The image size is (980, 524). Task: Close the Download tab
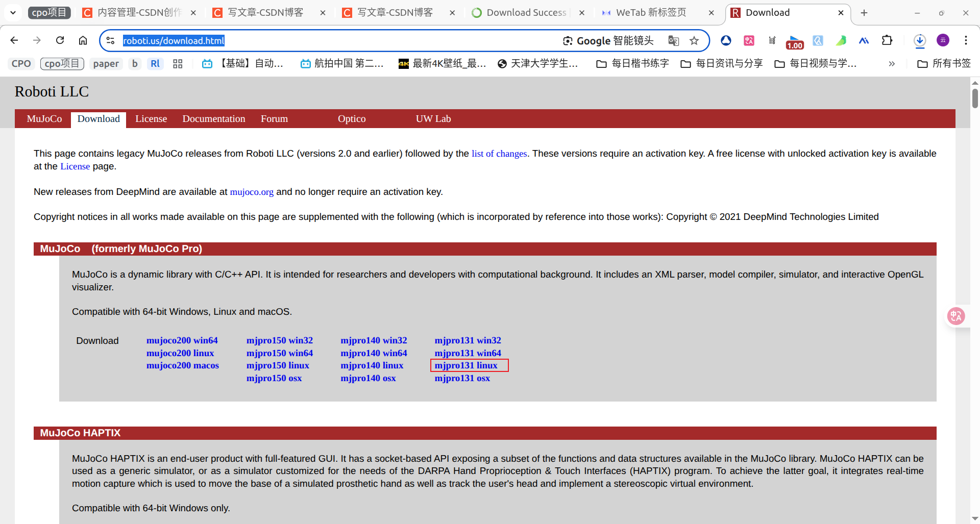[841, 13]
